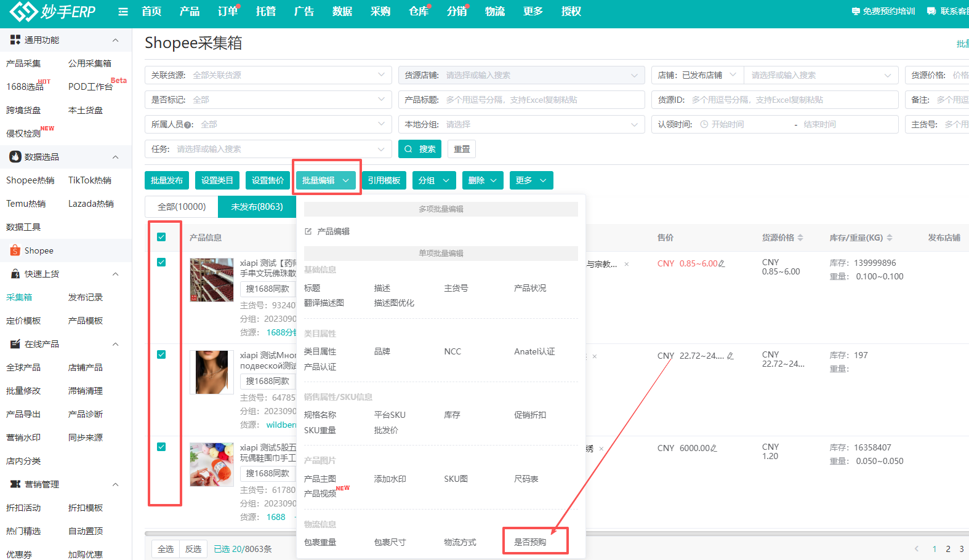This screenshot has height=560, width=969.
Task: Click the 通用功能 grid icon
Action: point(15,39)
